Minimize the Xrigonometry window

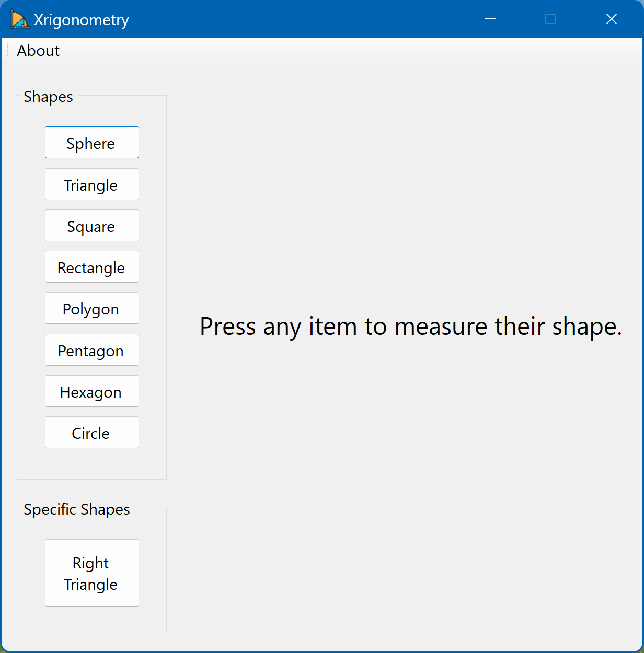tap(490, 19)
